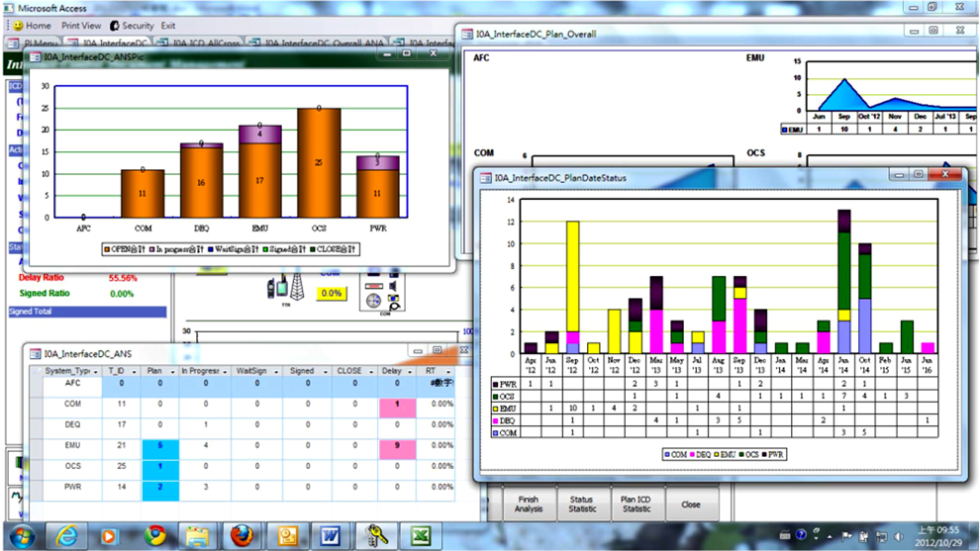
Task: Click the Finish Analysis button
Action: pos(529,504)
